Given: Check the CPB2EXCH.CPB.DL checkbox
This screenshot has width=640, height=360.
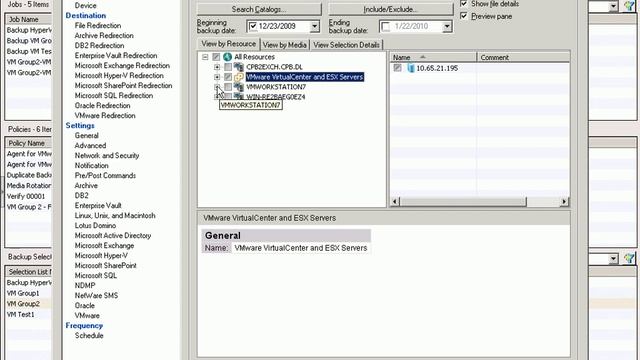Looking at the screenshot, I should 228,67.
